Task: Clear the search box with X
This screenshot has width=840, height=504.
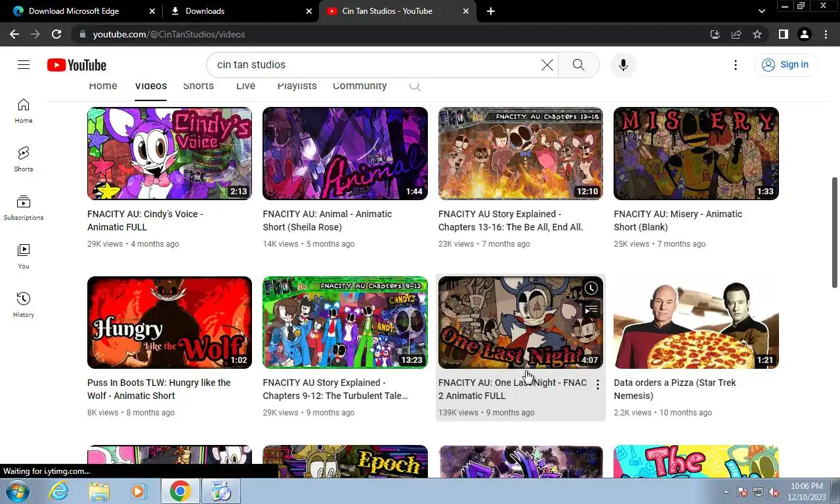Action: 547,65
